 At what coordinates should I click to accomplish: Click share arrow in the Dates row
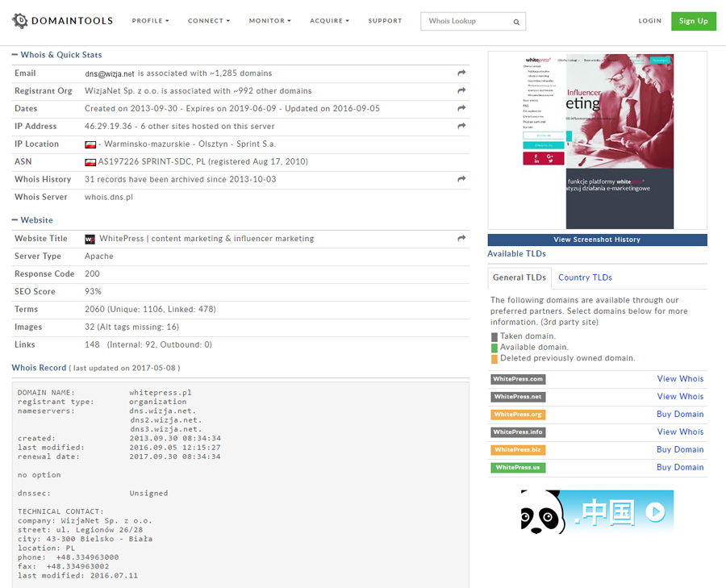tap(461, 109)
